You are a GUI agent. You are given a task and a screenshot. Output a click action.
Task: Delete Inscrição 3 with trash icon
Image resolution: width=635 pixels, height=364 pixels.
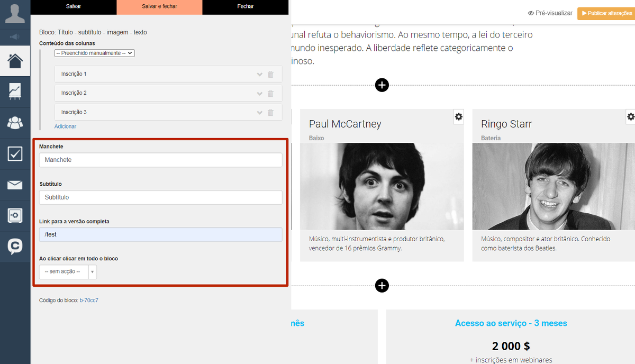[270, 113]
